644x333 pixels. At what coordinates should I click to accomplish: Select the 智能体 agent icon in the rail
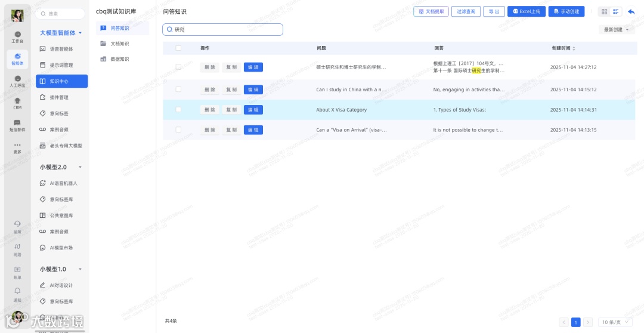[17, 59]
